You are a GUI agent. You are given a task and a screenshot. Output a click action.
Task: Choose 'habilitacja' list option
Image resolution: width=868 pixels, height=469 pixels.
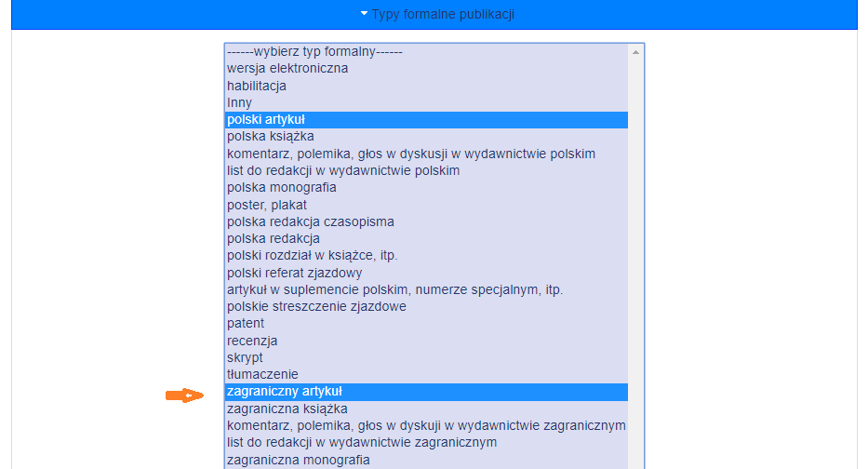click(x=257, y=86)
